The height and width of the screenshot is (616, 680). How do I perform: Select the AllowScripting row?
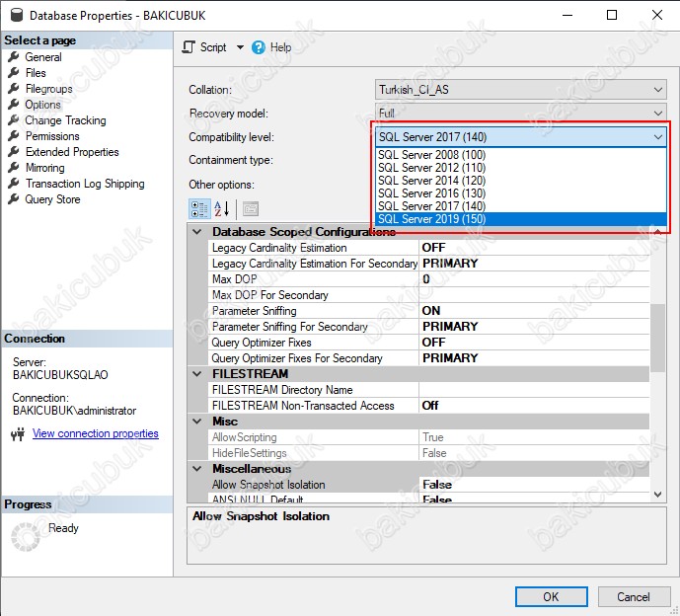tap(429, 437)
